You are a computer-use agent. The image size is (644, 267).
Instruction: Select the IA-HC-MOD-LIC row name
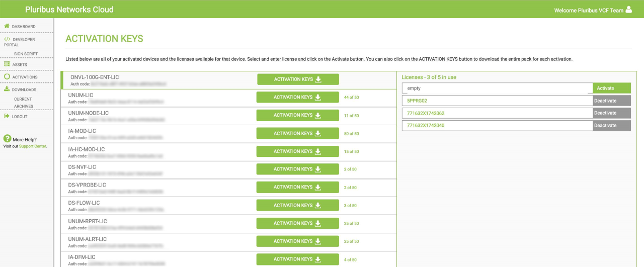87,149
